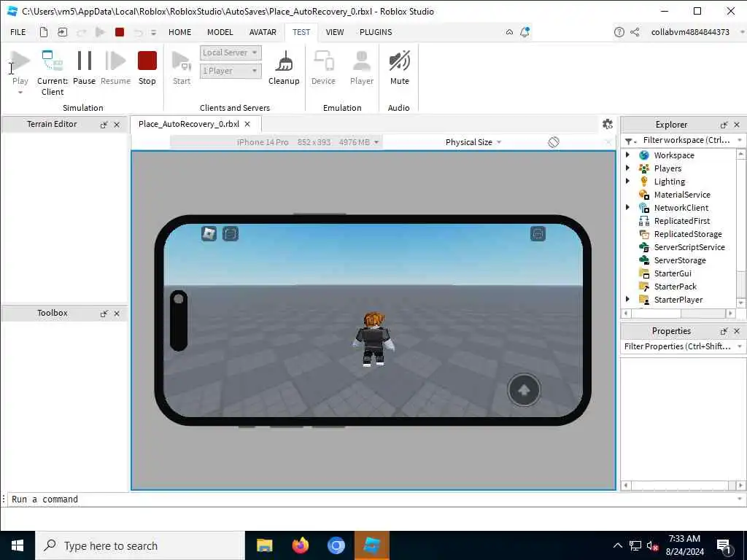
Task: Select StarterPack in Explorer
Action: pos(675,287)
